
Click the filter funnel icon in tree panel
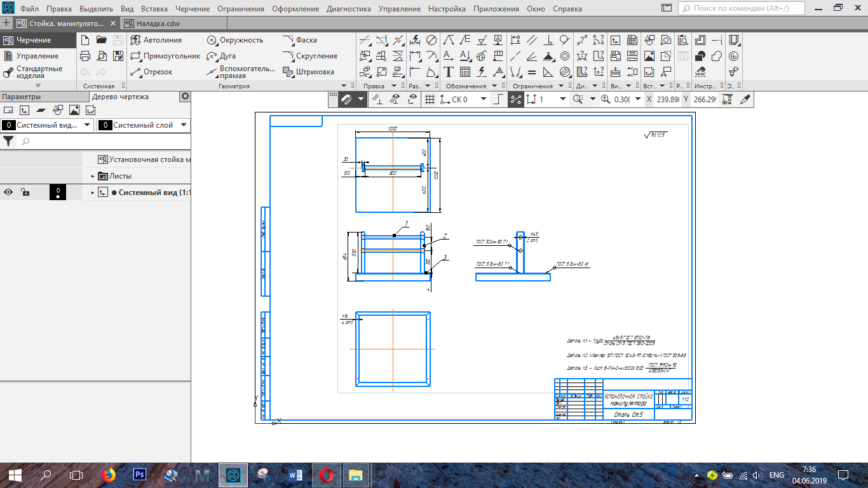click(8, 141)
